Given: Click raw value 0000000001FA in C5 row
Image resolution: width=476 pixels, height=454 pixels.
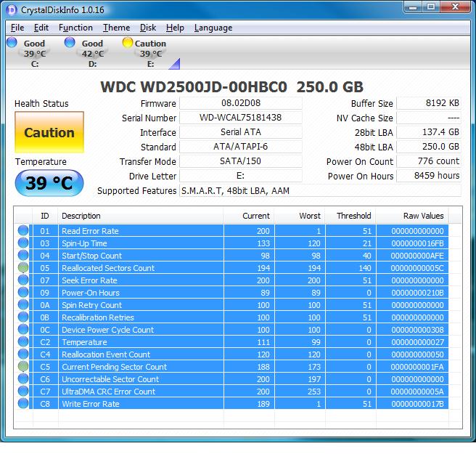Looking at the screenshot, I should [x=417, y=367].
